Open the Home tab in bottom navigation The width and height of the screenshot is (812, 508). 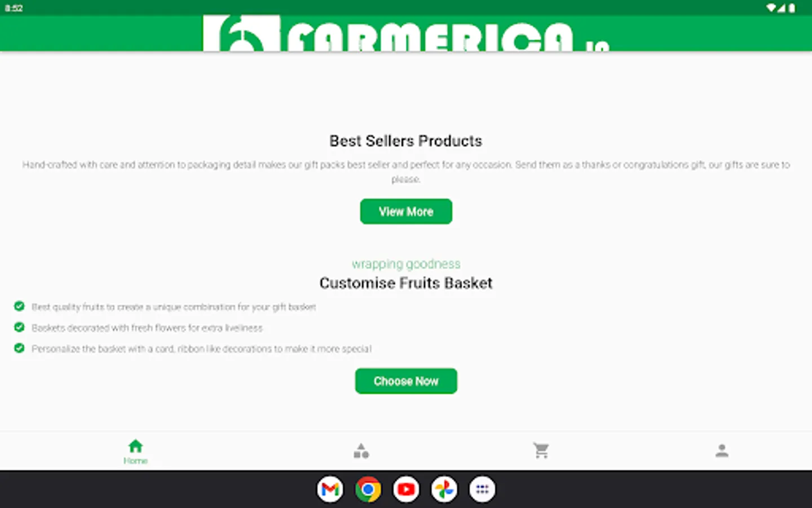[x=135, y=452]
